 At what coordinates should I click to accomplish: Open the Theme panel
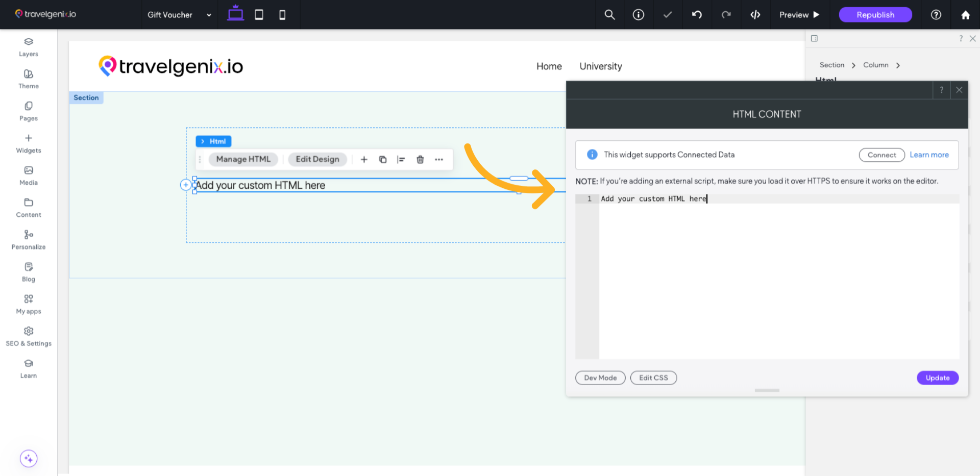28,78
